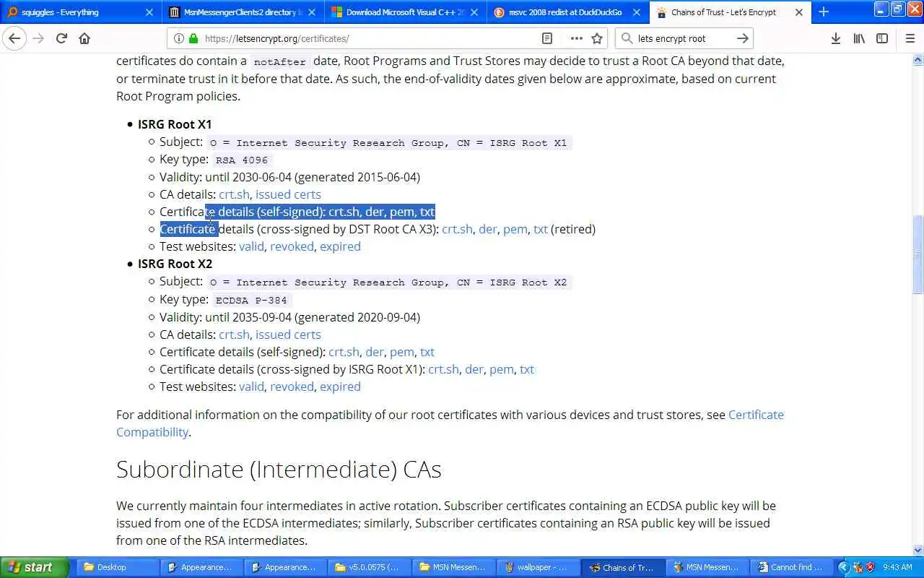Switch to Desktop folder taskbar button
The width and height of the screenshot is (924, 578).
coord(117,567)
